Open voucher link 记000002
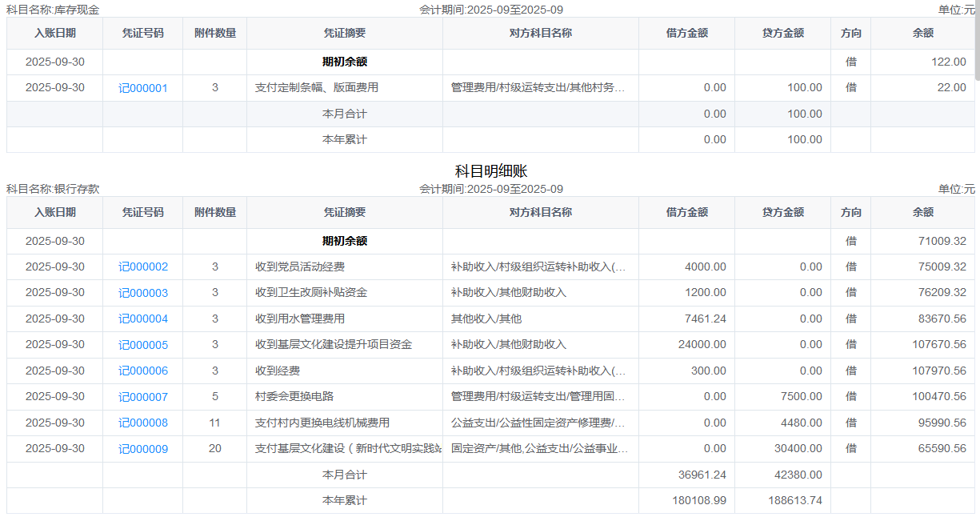This screenshot has height=517, width=980. point(143,267)
